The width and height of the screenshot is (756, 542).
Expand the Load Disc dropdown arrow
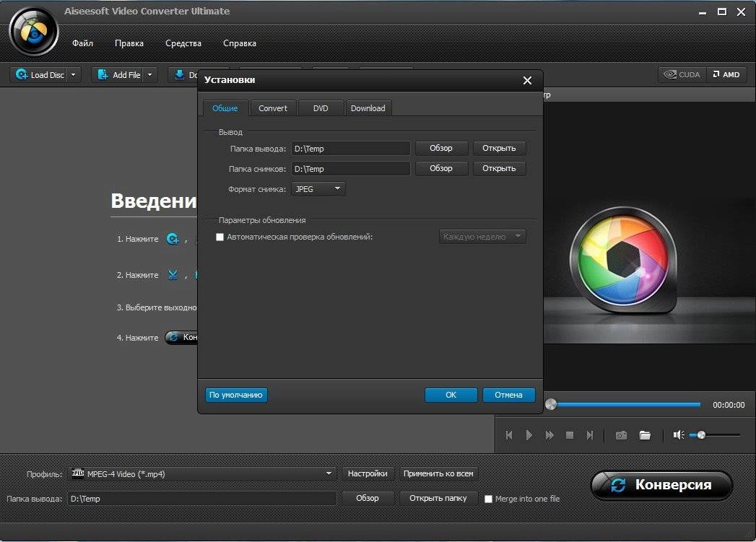click(73, 74)
